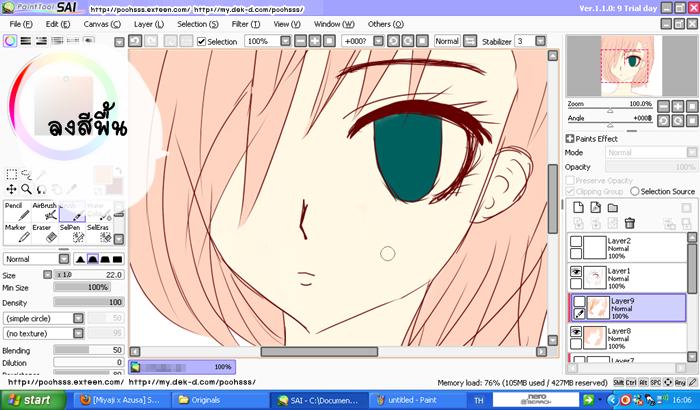Zoom in with the toolbar plus button

pyautogui.click(x=315, y=41)
